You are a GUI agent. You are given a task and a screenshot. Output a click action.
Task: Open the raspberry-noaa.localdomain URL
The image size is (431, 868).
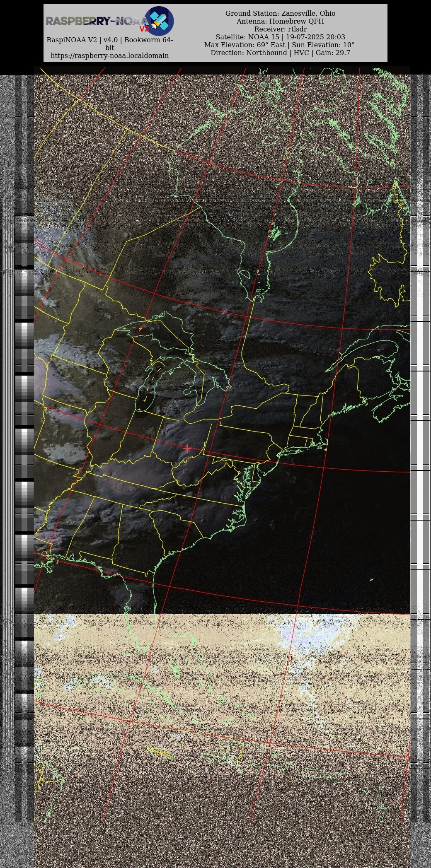(x=109, y=55)
